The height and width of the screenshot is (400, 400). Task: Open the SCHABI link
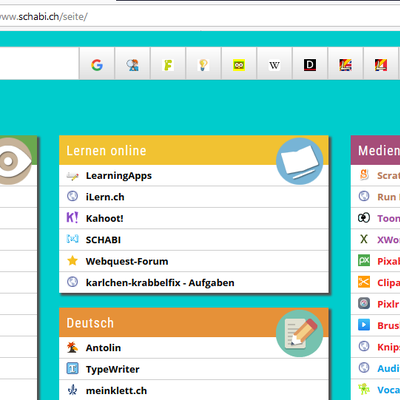point(103,240)
